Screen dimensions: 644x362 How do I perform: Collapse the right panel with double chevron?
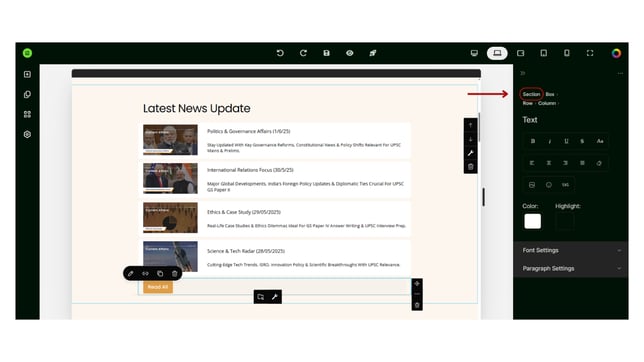tap(522, 73)
